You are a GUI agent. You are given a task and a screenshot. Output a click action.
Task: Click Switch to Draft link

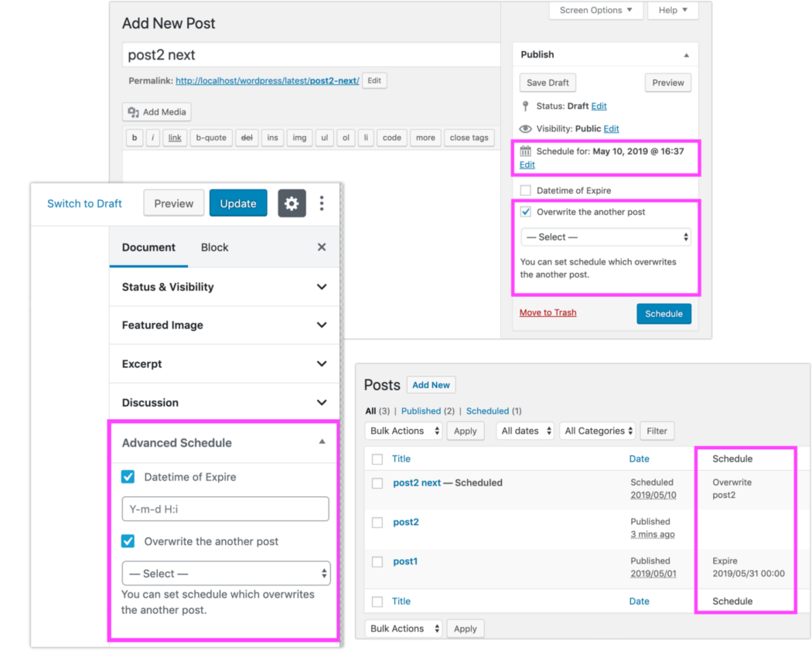pyautogui.click(x=84, y=203)
